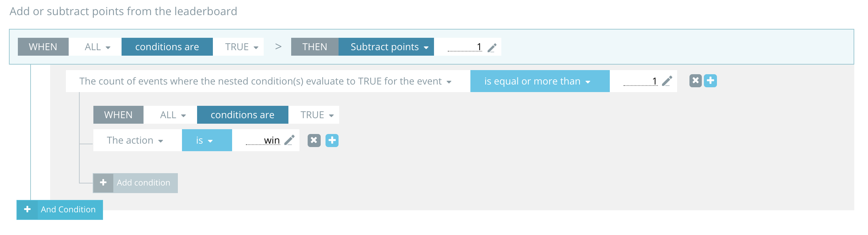Screen dimensions: 868x235
Task: Open the count of events condition type dropdown
Action: click(x=265, y=81)
